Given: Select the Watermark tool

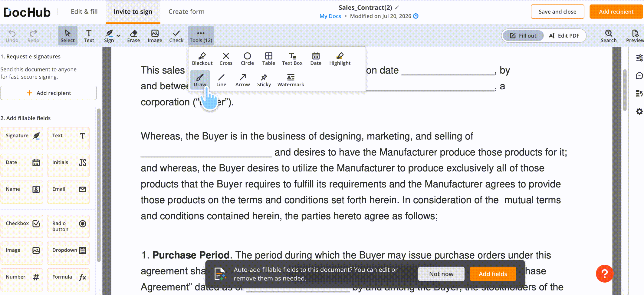Looking at the screenshot, I should pyautogui.click(x=291, y=80).
